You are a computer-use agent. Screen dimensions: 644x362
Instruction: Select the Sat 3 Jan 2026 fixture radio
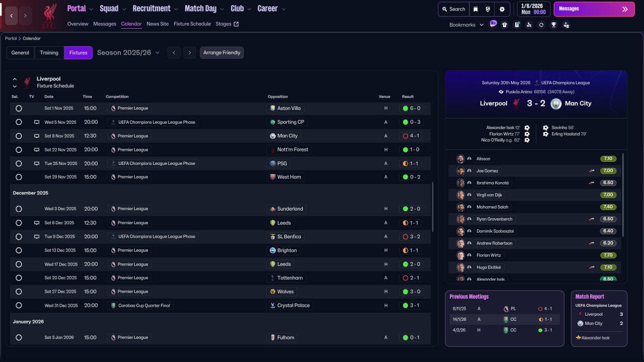[19, 337]
